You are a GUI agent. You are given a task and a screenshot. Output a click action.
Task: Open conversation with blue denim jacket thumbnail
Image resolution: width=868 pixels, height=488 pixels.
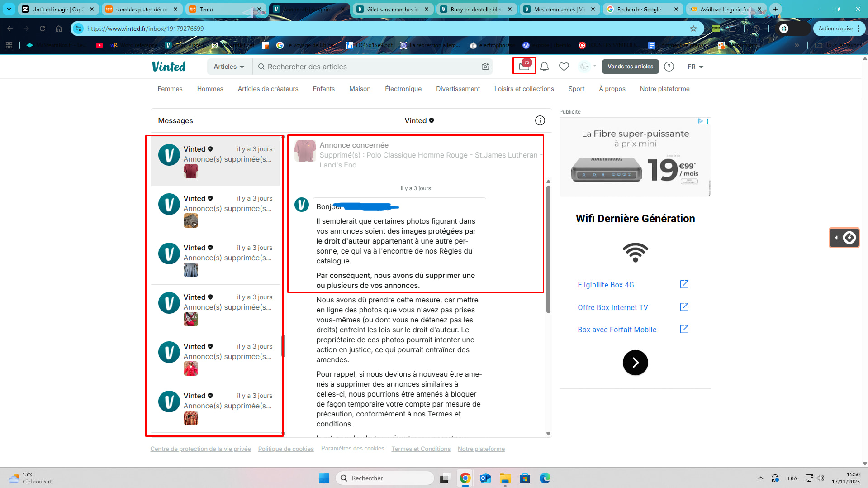216,260
